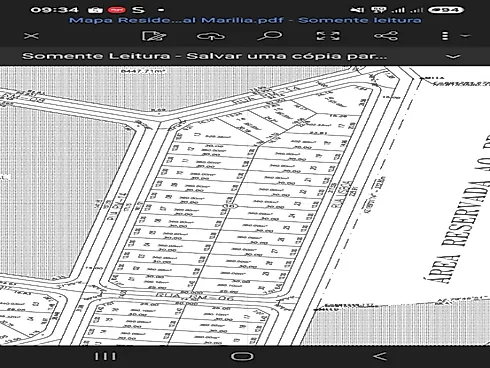Tap the clock showing 09:34

[55, 10]
